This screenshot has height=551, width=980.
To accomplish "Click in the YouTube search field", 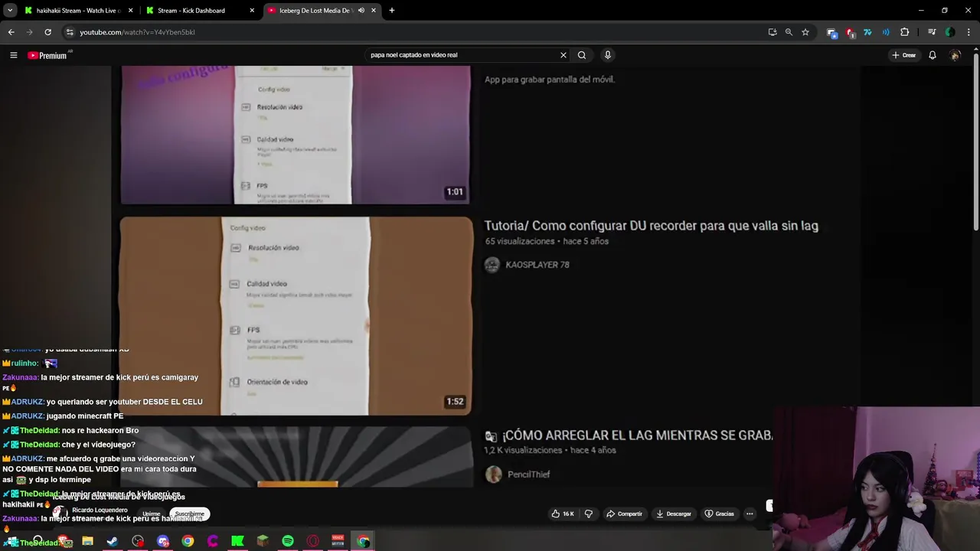I will pos(462,55).
